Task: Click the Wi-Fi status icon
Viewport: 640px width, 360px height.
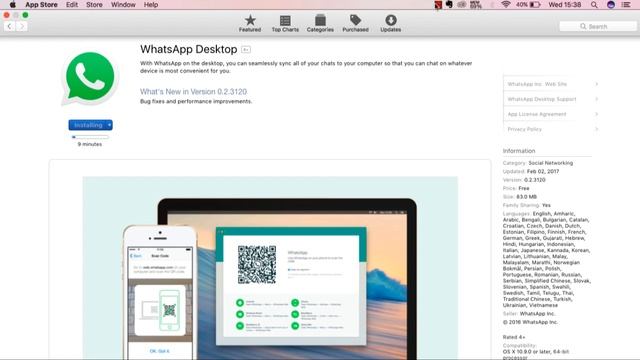Action: point(506,5)
